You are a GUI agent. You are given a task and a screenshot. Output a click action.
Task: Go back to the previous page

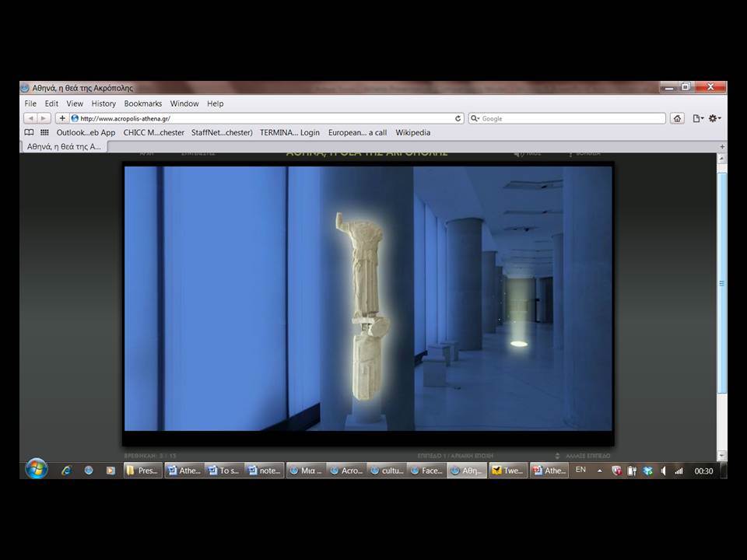[30, 118]
